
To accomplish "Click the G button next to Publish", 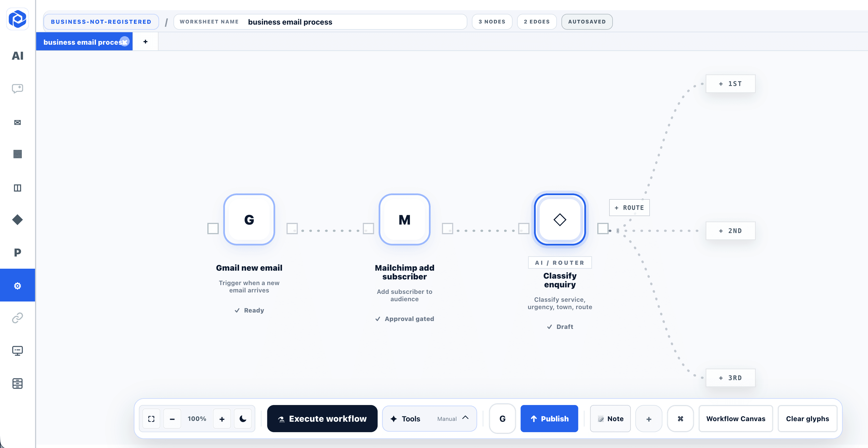I will [502, 419].
